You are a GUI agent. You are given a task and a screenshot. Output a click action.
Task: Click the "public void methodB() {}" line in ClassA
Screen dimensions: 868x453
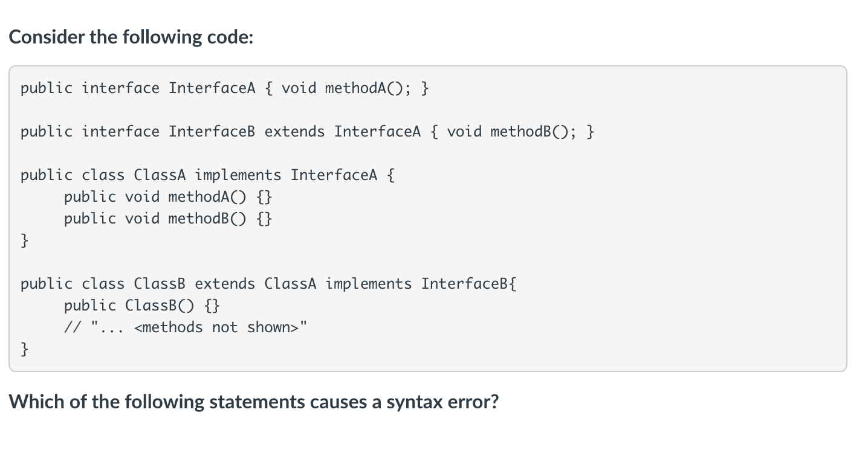[169, 219]
